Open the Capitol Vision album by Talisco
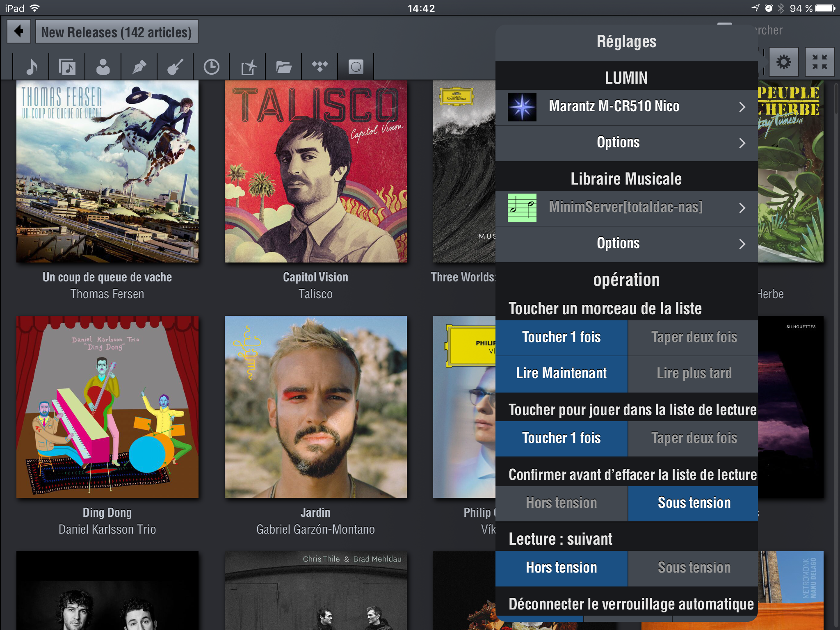 click(315, 171)
